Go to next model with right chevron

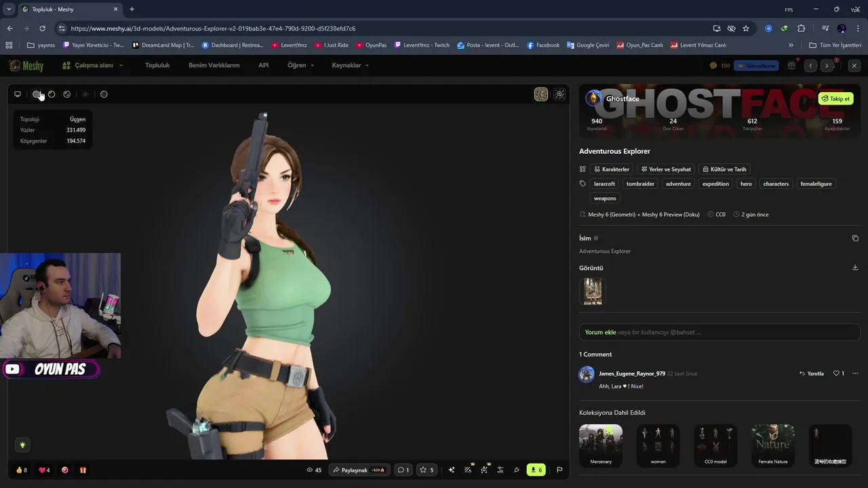click(827, 66)
